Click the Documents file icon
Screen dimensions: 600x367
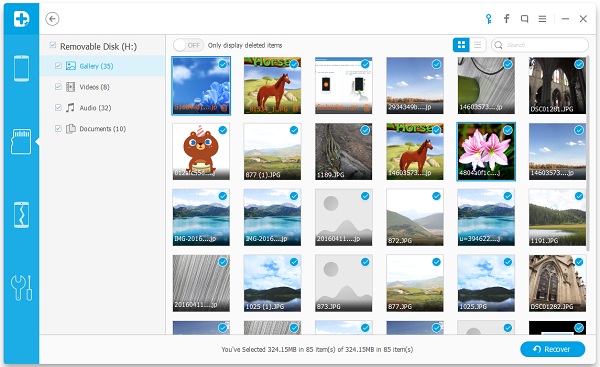pyautogui.click(x=70, y=129)
